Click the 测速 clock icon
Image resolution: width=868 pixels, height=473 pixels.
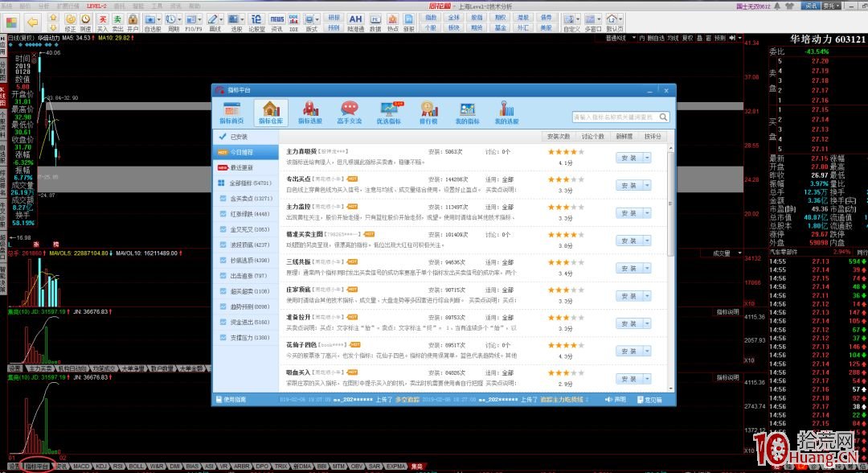(85, 23)
